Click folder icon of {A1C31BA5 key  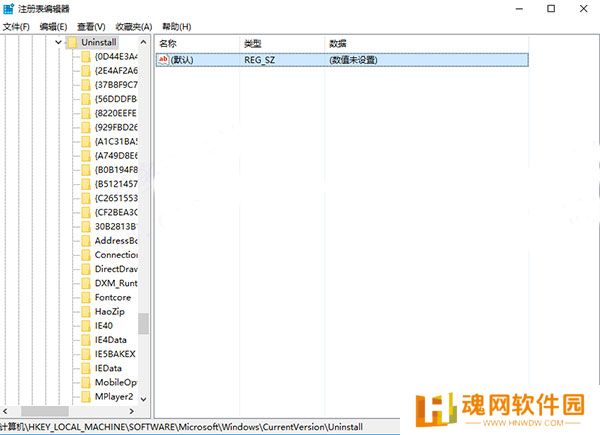86,142
